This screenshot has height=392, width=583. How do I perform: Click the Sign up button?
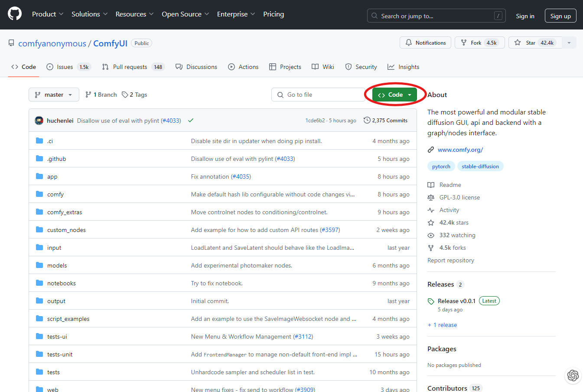click(560, 16)
